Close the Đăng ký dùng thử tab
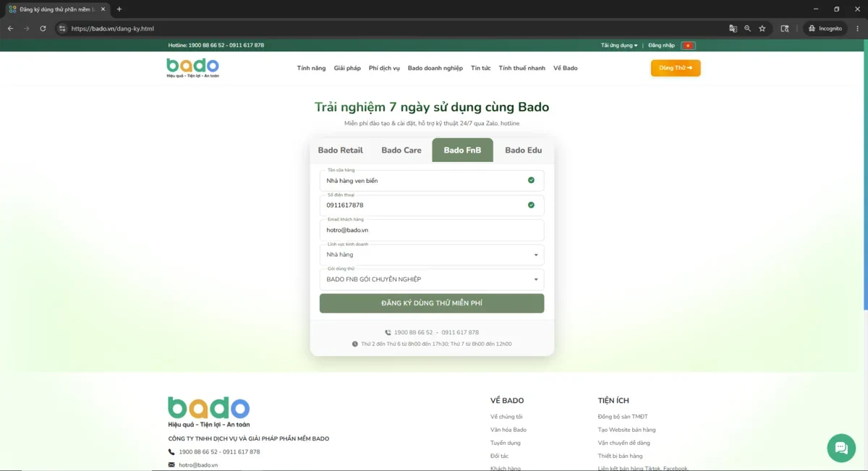This screenshot has width=868, height=471. pyautogui.click(x=103, y=9)
